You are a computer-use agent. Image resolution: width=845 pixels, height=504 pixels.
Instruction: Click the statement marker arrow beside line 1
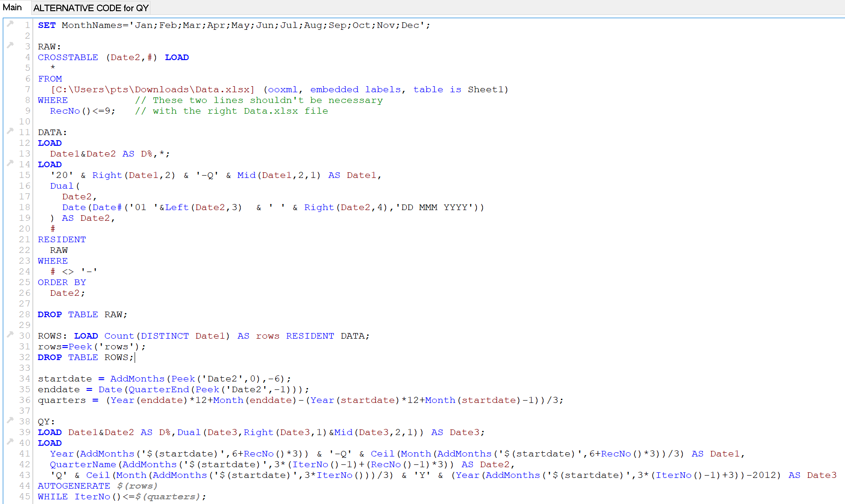[10, 23]
